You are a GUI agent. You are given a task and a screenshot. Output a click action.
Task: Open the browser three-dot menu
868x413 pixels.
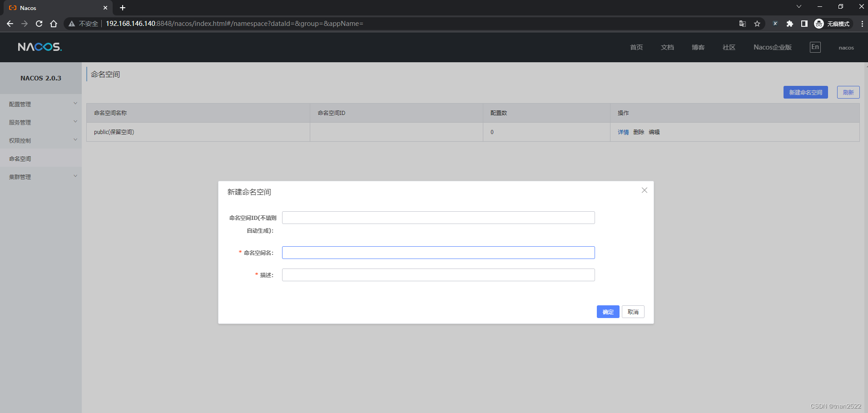862,24
